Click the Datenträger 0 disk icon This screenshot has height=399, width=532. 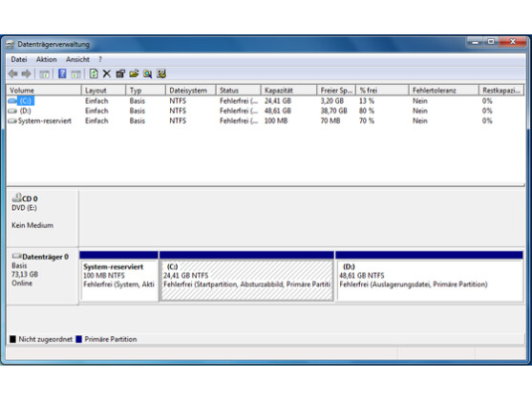[17, 256]
